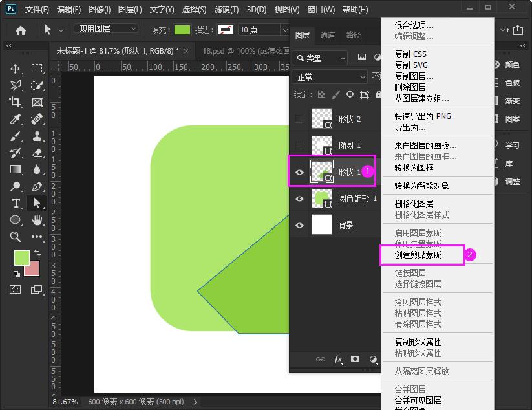Expand the status bar info arrow
This screenshot has height=410, width=532.
tap(195, 402)
